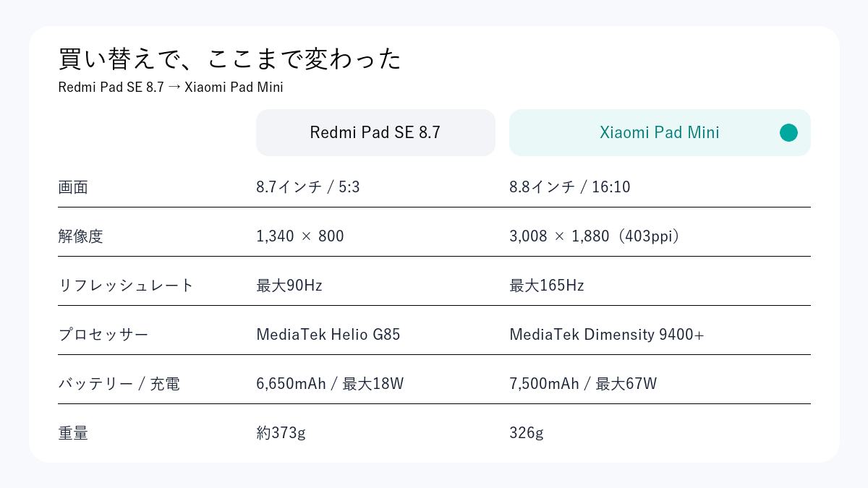Click the 8.8インチ / 16:10 cell
Viewport: 868px width, 488px height.
click(x=570, y=187)
